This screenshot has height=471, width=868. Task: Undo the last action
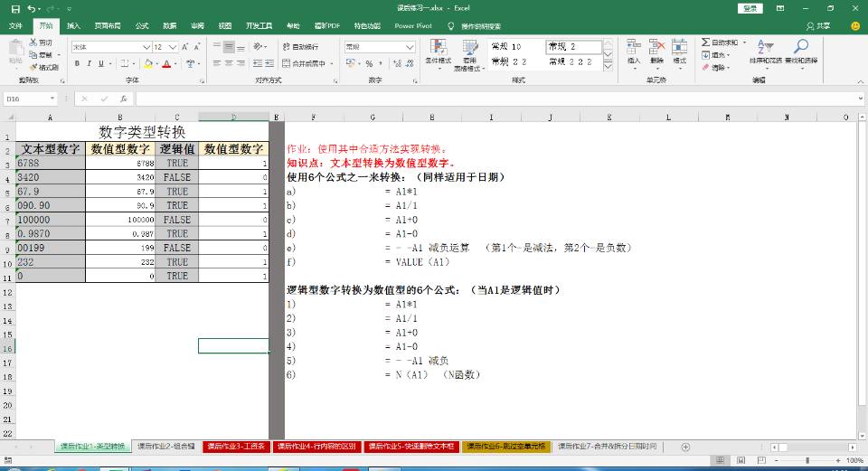tap(33, 9)
